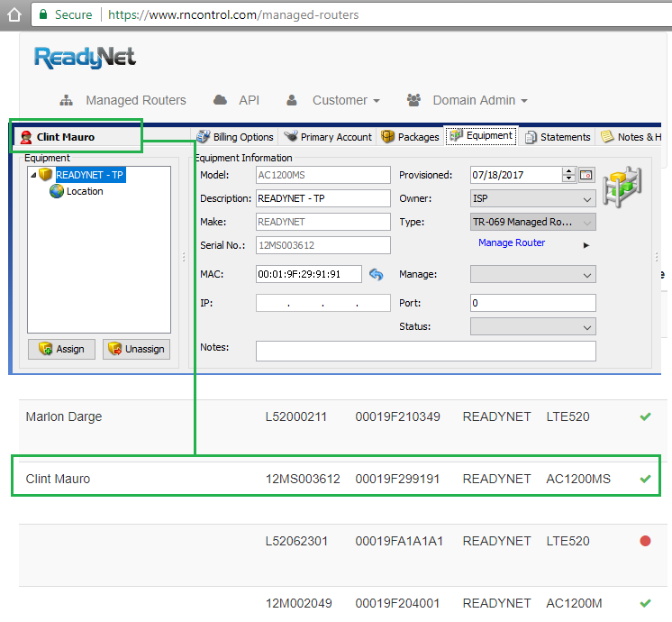
Task: Select Location in the equipment tree
Action: click(85, 191)
